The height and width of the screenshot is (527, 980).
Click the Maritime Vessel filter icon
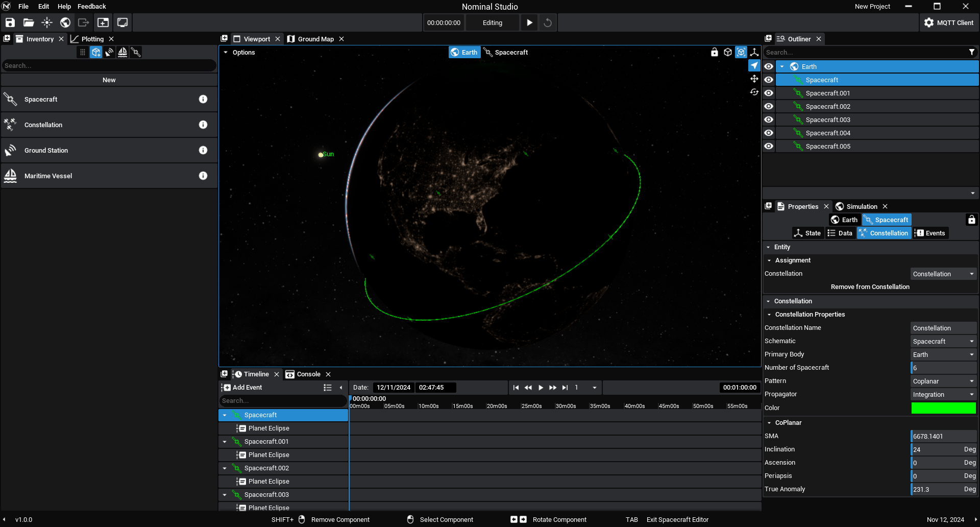(122, 52)
